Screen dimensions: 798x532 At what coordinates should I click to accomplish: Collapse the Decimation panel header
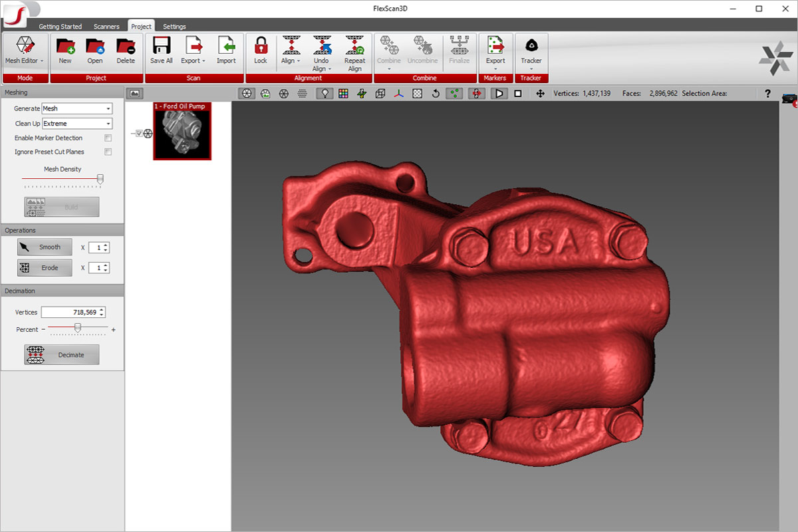point(62,291)
